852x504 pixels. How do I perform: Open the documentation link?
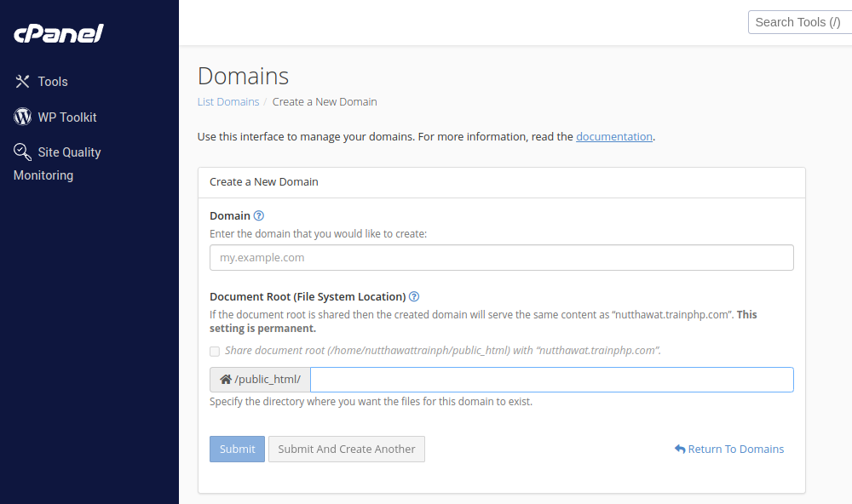(614, 136)
